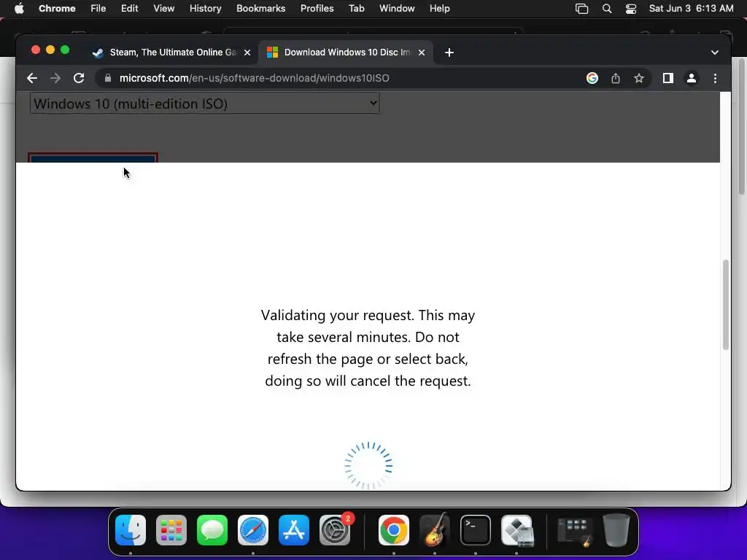Open the View menu
Screen dimensions: 747x560
point(163,9)
